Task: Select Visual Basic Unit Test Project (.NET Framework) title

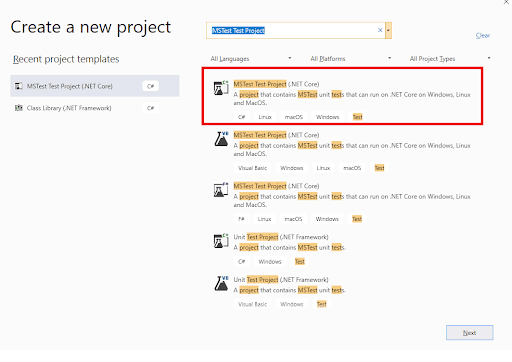Action: [281, 280]
